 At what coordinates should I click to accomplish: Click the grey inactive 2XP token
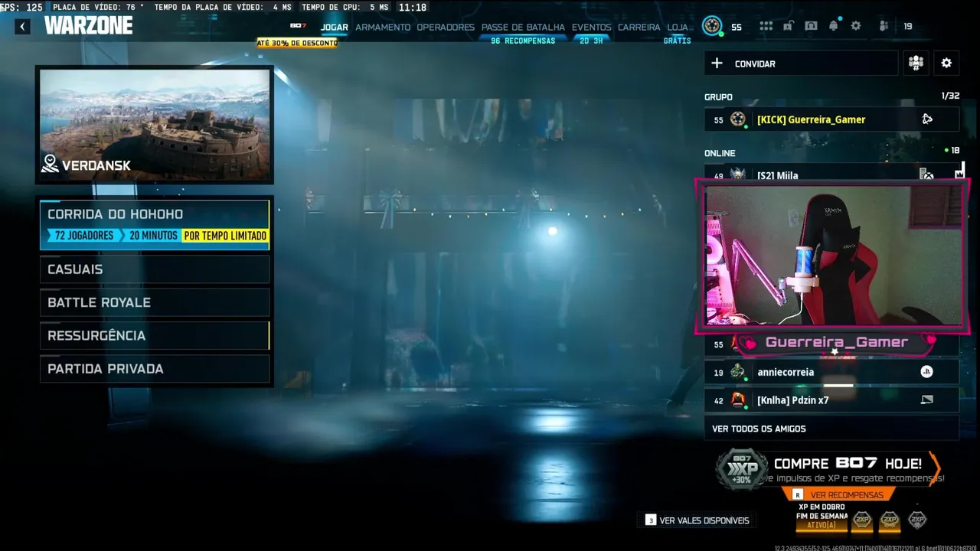pyautogui.click(x=916, y=520)
